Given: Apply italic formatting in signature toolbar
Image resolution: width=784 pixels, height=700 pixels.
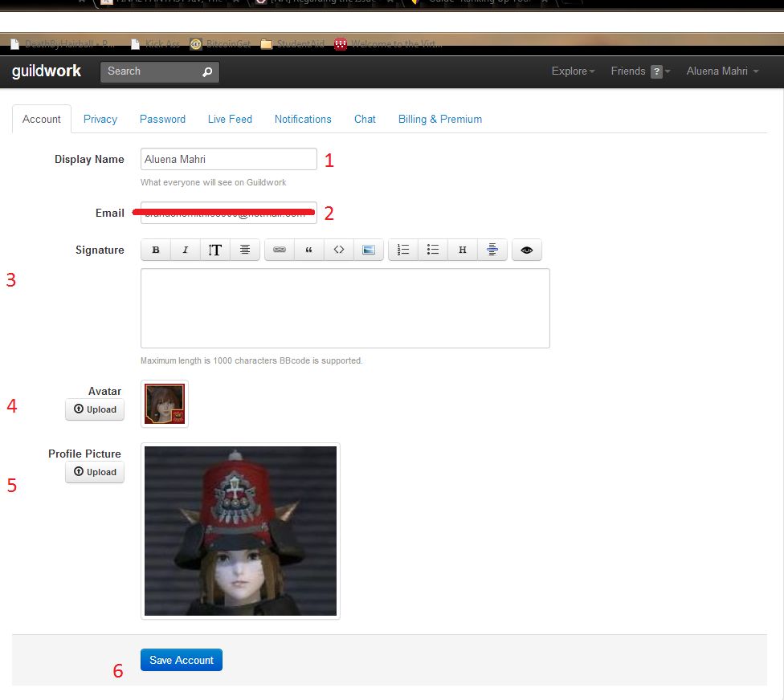Looking at the screenshot, I should tap(186, 250).
